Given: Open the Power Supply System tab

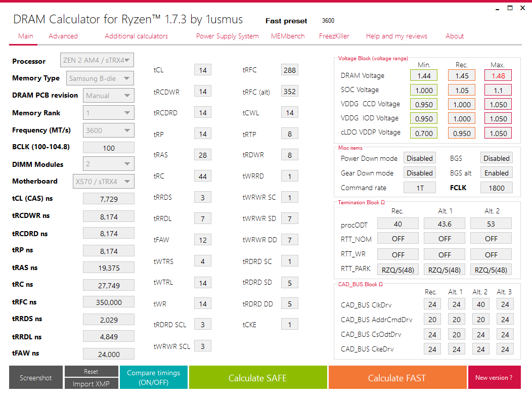Looking at the screenshot, I should 228,36.
